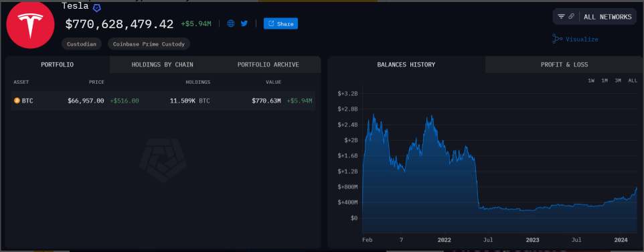This screenshot has width=644, height=252.
Task: Set chart range to 1M
Action: tap(605, 80)
